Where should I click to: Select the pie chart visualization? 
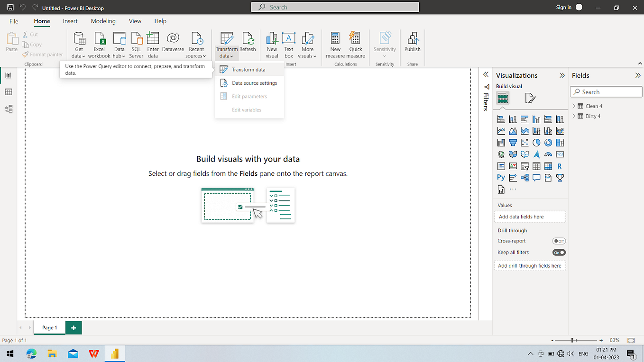click(x=536, y=143)
